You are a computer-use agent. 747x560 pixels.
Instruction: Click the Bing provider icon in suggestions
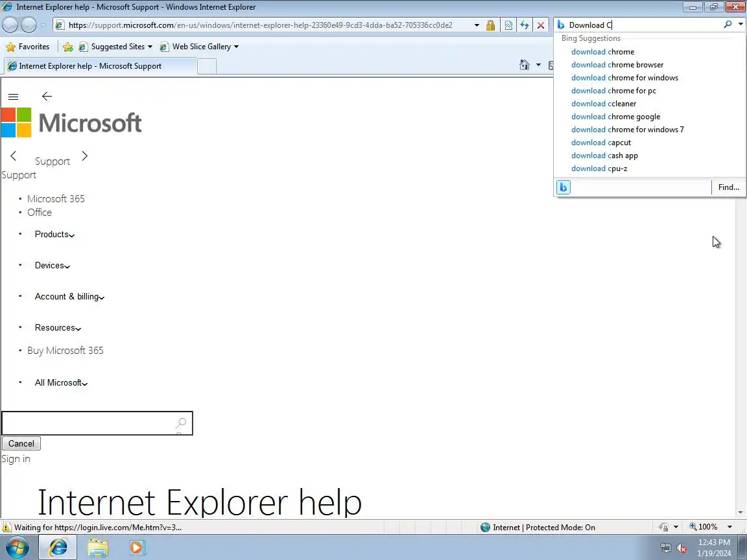coord(563,187)
